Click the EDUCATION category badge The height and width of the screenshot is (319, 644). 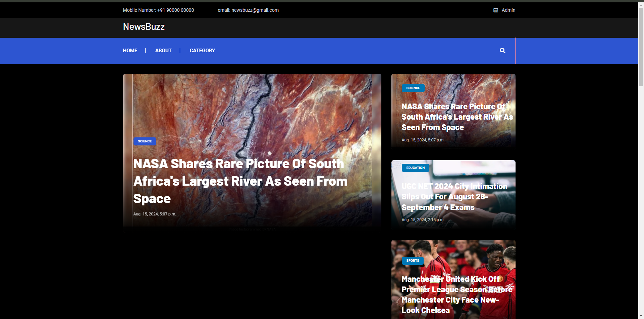[x=415, y=168]
